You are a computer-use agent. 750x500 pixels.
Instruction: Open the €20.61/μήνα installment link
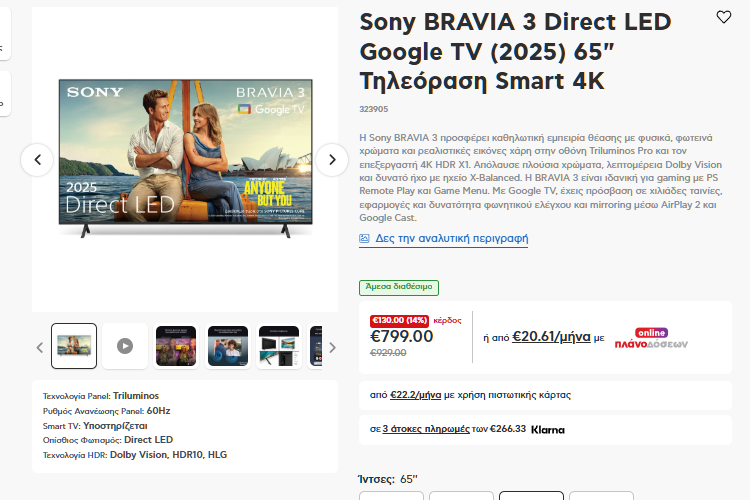pos(551,337)
